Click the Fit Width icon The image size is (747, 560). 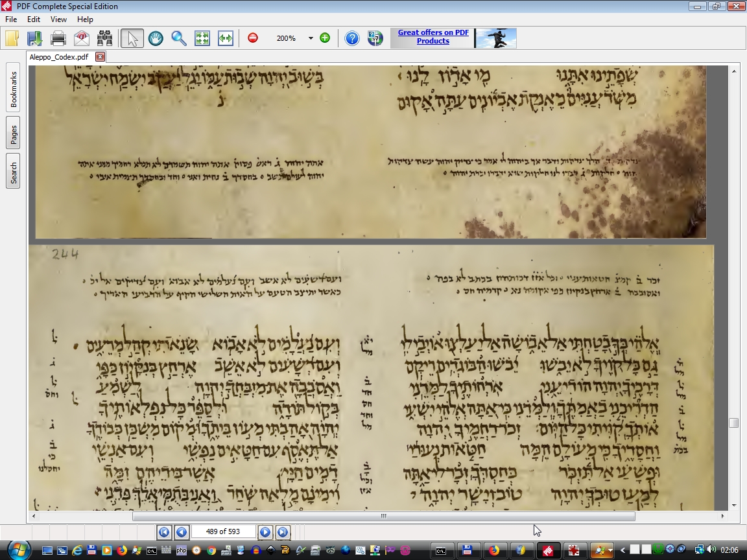click(225, 38)
